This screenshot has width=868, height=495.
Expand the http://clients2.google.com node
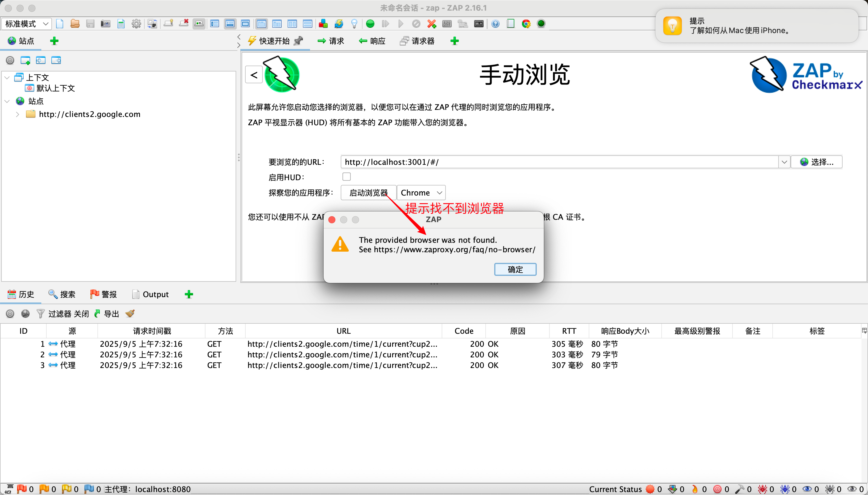click(17, 114)
